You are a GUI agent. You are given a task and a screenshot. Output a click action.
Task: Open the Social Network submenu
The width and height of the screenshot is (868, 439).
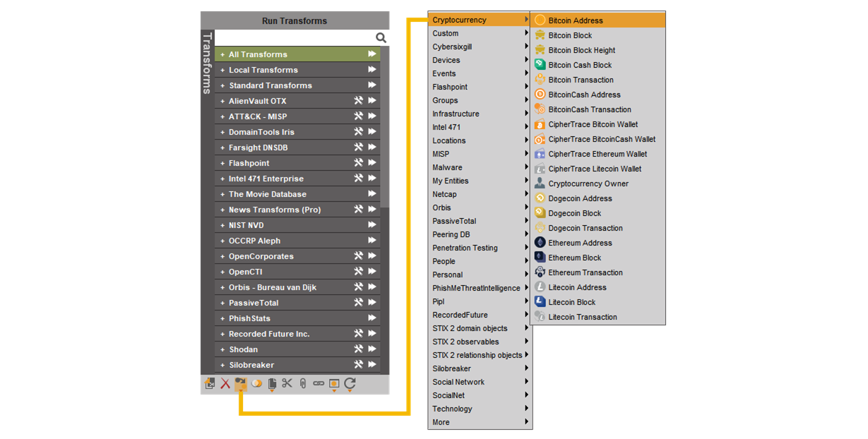(480, 382)
